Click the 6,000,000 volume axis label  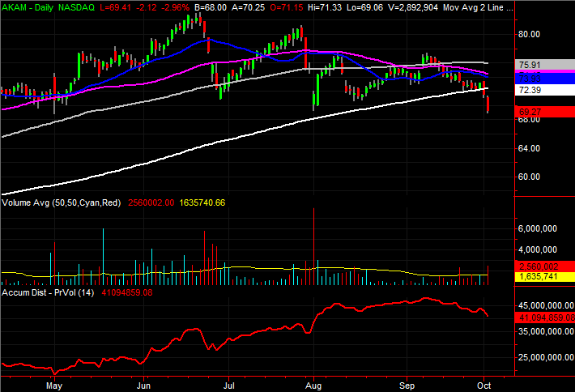[x=537, y=229]
